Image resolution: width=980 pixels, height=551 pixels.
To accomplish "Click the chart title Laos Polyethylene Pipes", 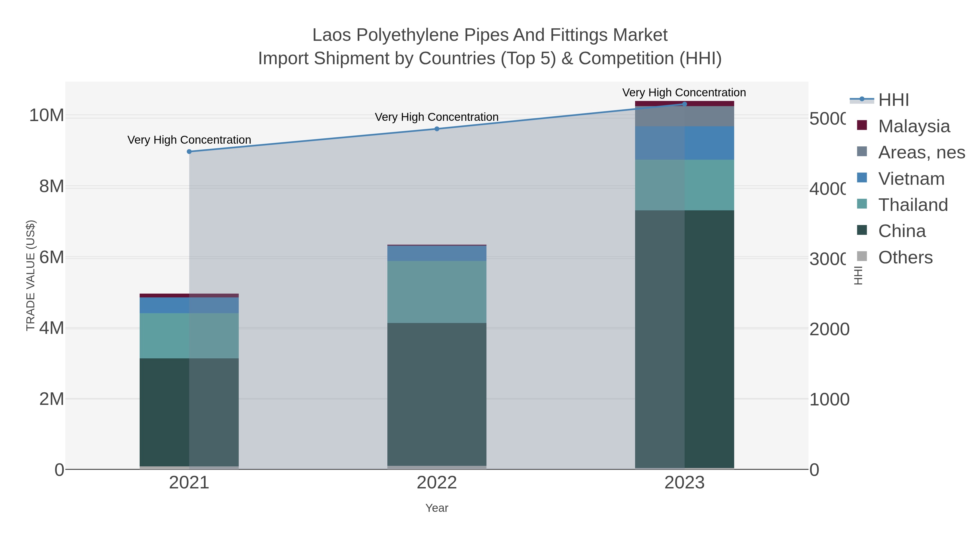I will tap(490, 35).
